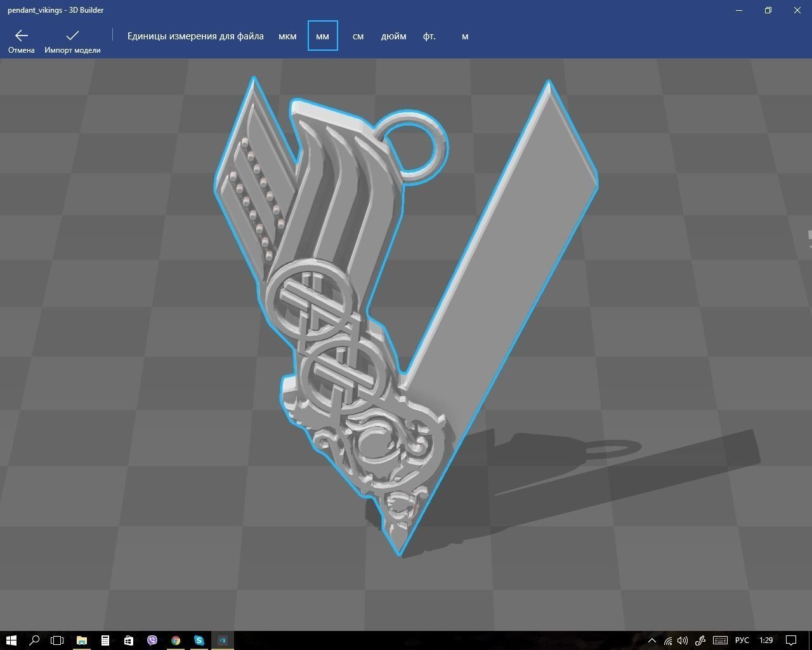Restore down the 3D Builder window

click(768, 10)
